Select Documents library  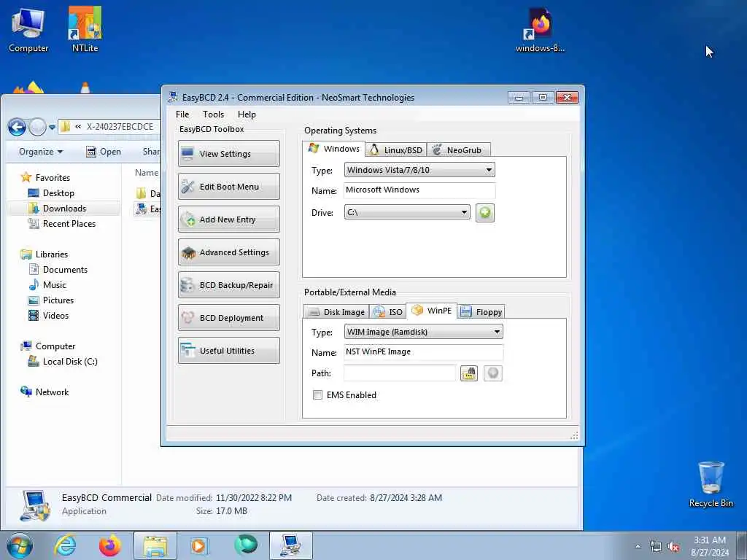[58, 270]
